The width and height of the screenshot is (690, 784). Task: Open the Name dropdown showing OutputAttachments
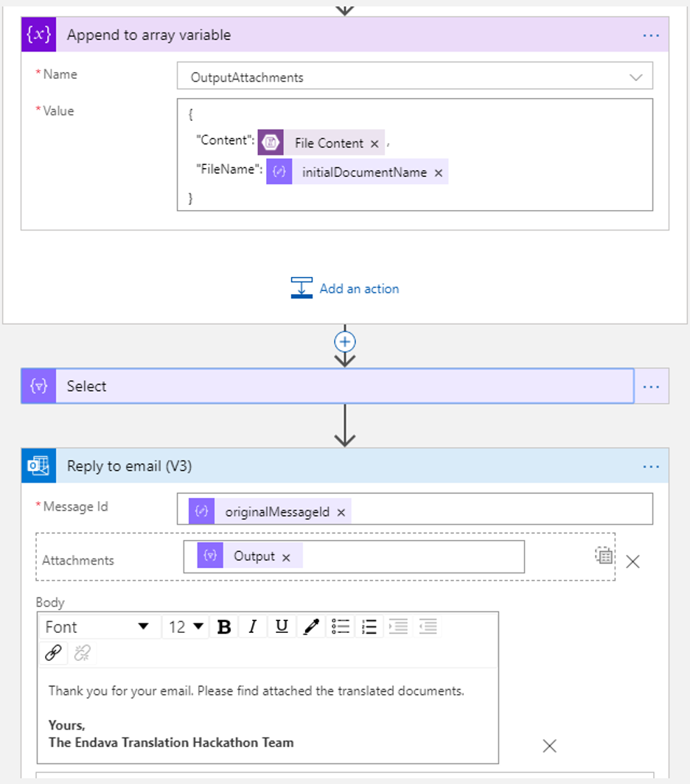pos(415,77)
